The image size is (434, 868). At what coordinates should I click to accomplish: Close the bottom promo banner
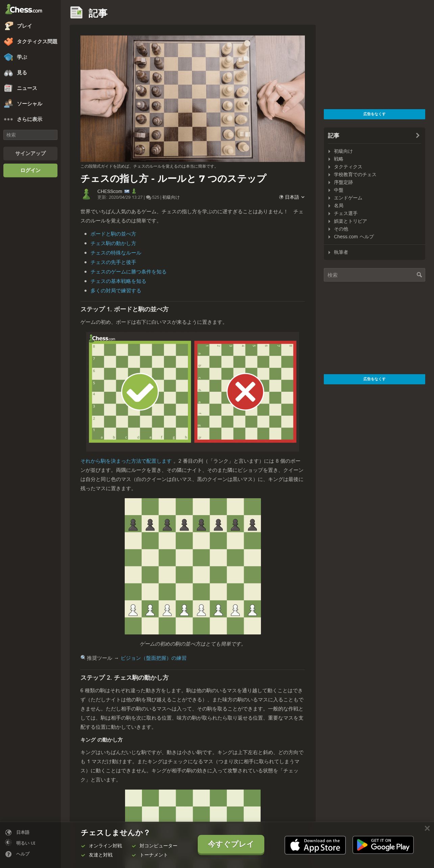pos(427,828)
